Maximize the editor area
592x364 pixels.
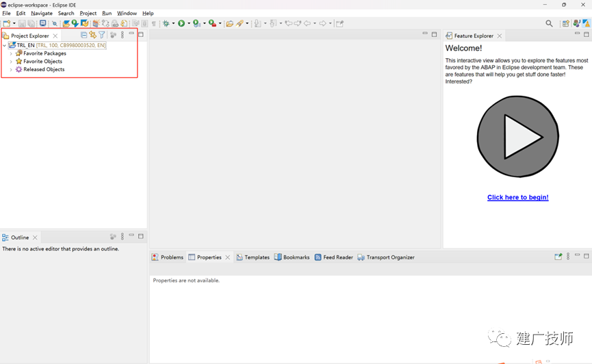coord(434,34)
